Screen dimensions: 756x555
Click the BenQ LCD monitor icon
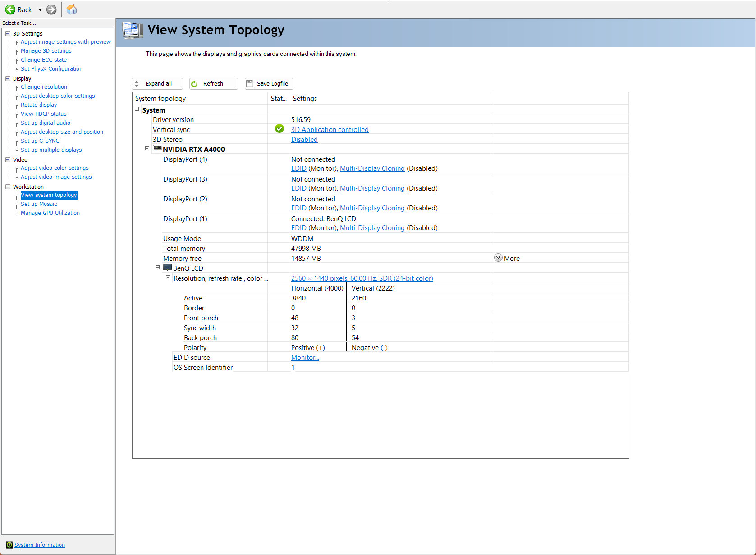(x=168, y=268)
